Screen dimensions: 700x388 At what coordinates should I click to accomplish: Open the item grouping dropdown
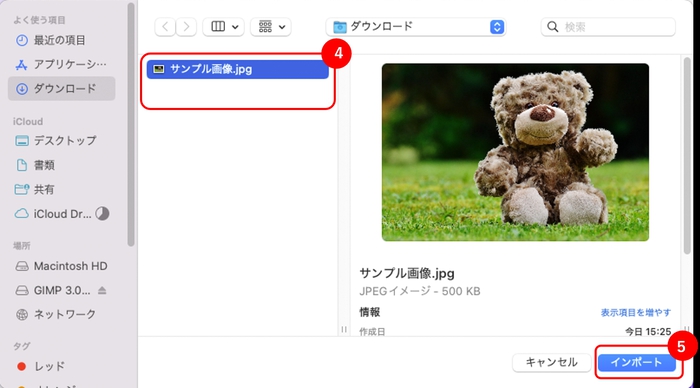click(271, 27)
